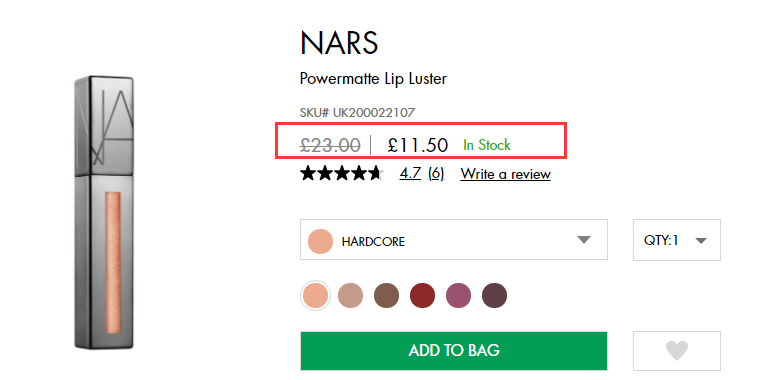763x380 pixels.
Task: Pick the mauve pink shade swatch
Action: 458,295
